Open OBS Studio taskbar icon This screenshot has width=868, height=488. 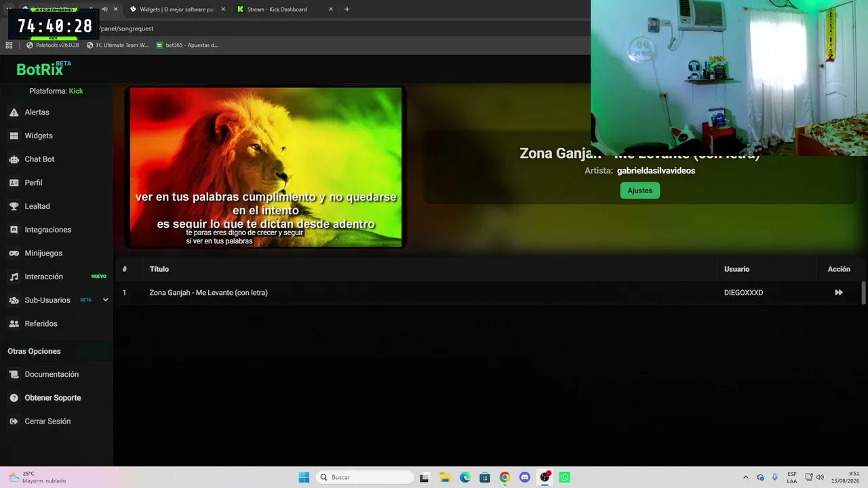(x=545, y=477)
